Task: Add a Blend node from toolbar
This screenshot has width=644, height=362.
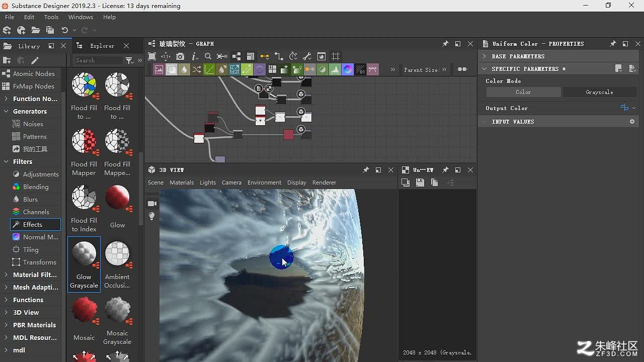Action: coord(171,69)
